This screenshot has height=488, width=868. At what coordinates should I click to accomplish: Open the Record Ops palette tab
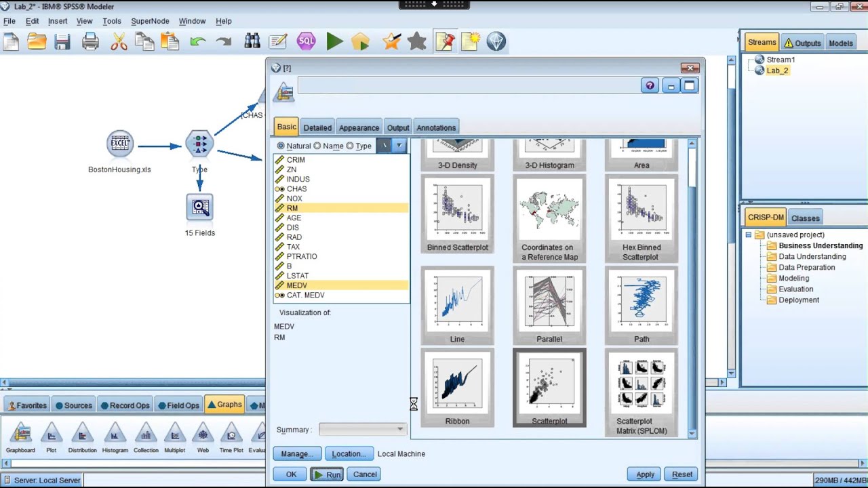(x=125, y=405)
